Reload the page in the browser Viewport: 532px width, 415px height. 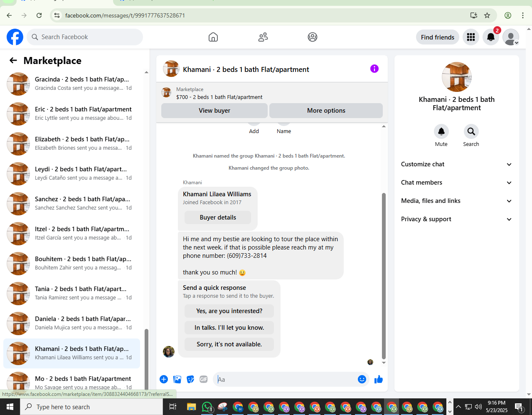[x=39, y=15]
